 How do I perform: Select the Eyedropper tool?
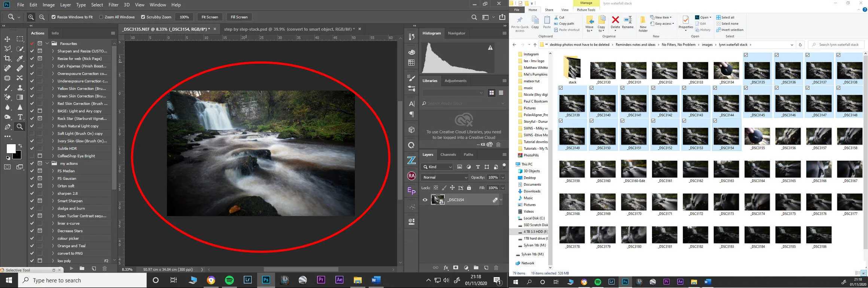20,58
